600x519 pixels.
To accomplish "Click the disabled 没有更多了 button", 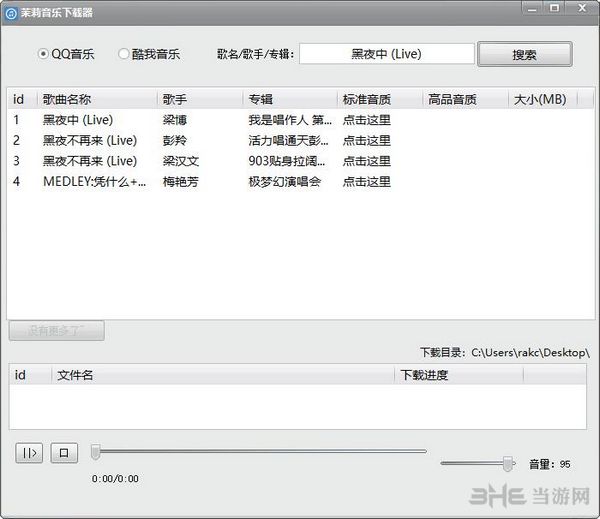I will [x=57, y=330].
